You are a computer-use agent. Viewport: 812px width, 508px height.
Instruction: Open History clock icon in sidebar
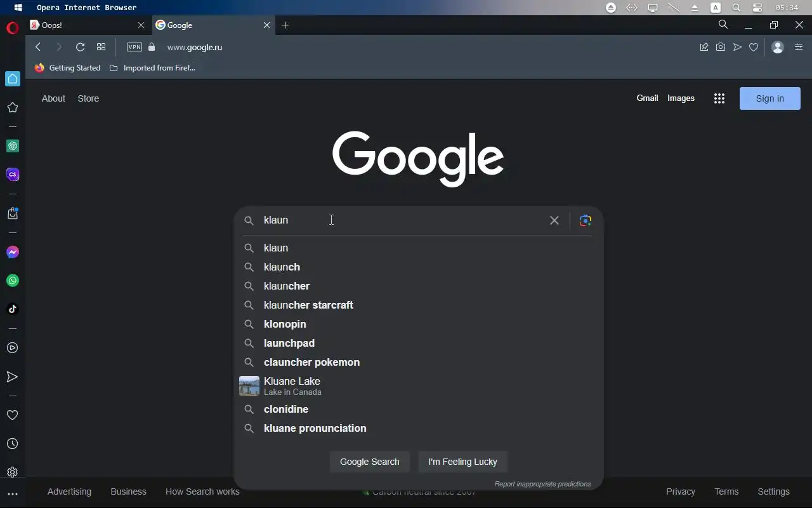click(x=12, y=444)
